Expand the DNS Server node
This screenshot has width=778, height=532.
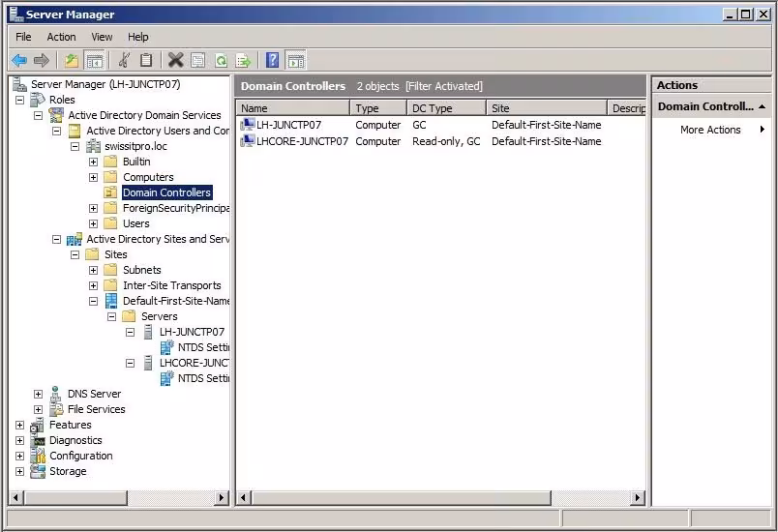pos(39,394)
